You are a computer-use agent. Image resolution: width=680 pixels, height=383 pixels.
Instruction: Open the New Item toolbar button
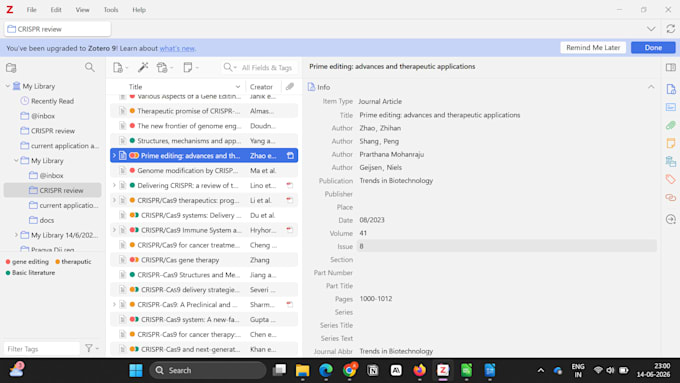tap(120, 68)
